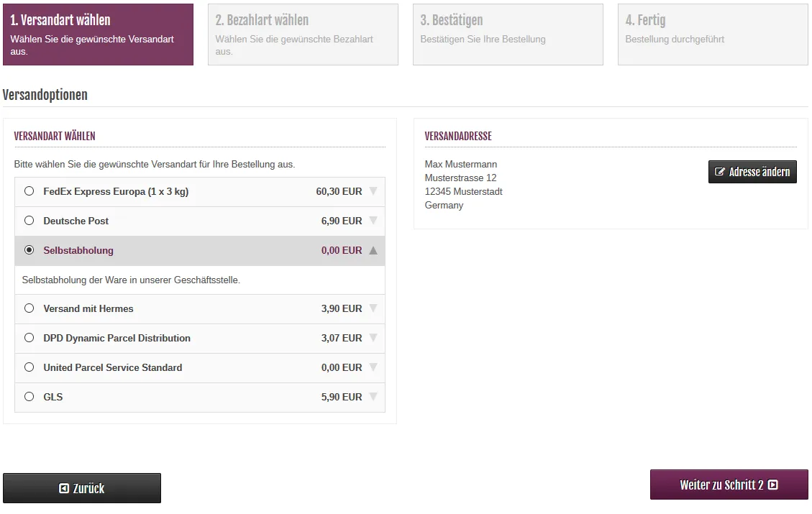
Task: Click the edit icon in Adresse ändern
Action: point(720,172)
